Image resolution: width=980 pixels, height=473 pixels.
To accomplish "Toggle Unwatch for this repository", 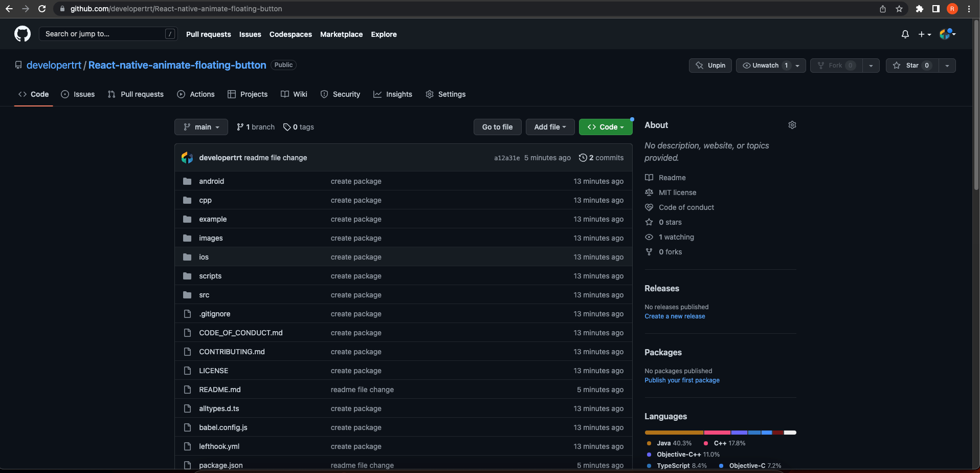I will [765, 66].
